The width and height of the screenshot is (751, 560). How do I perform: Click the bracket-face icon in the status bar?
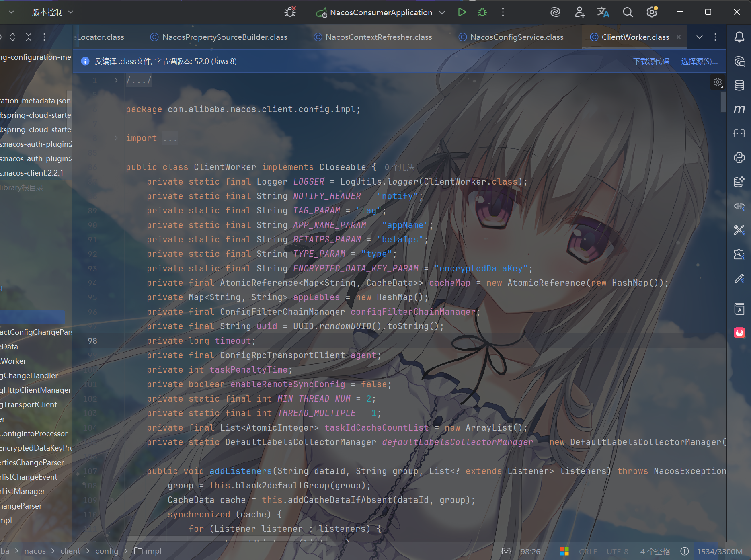click(x=506, y=551)
